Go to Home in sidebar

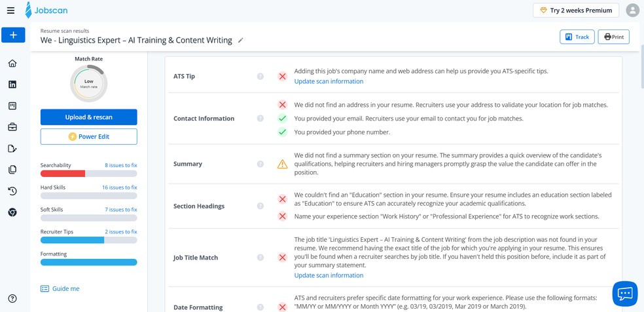pos(12,64)
